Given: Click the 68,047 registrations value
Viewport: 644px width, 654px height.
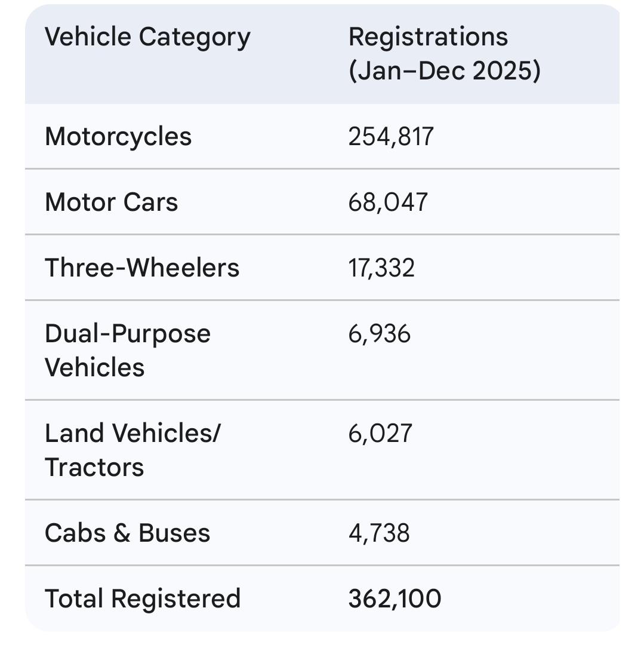Looking at the screenshot, I should pyautogui.click(x=388, y=202).
